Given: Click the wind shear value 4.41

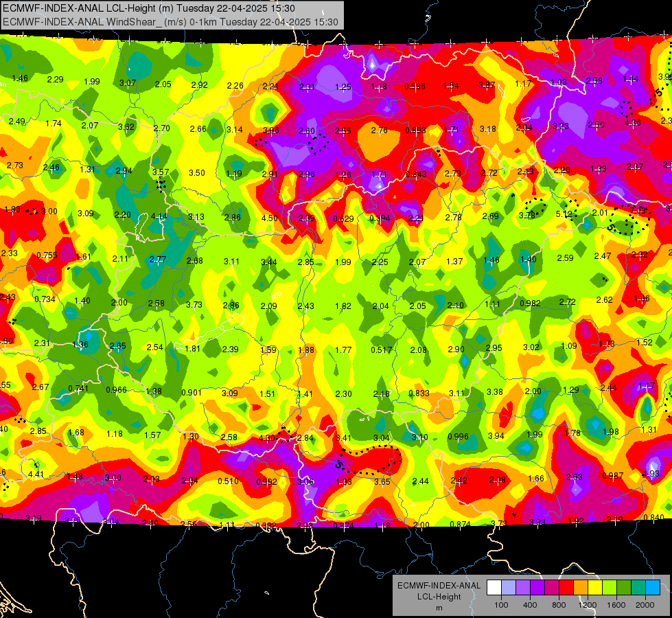Looking at the screenshot, I should [x=36, y=474].
